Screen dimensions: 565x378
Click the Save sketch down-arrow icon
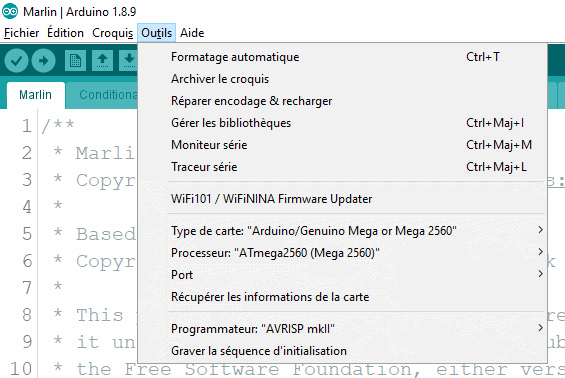(128, 61)
